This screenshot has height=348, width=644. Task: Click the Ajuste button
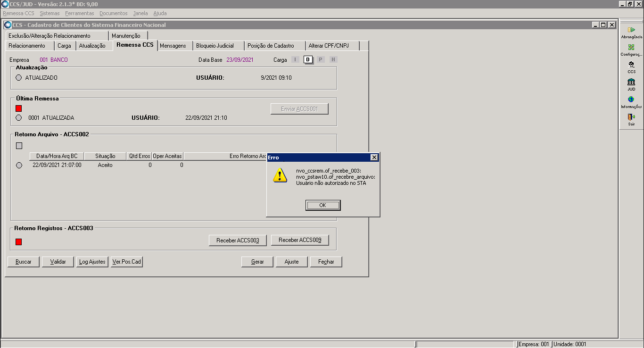[292, 262]
